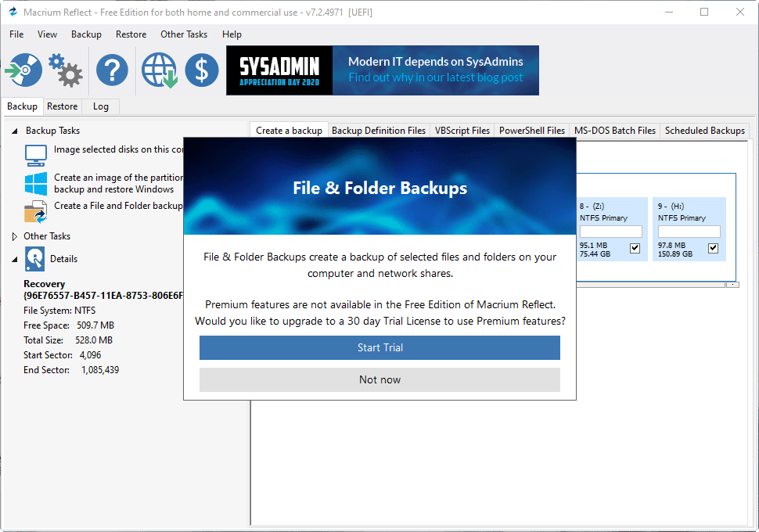Click the disk image backup toolbar icon

[23, 70]
